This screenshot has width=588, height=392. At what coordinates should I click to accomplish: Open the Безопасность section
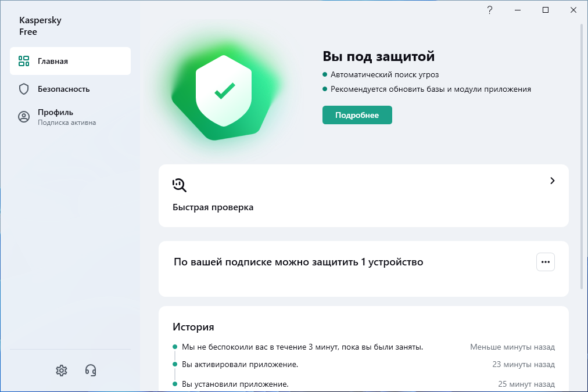click(70, 89)
